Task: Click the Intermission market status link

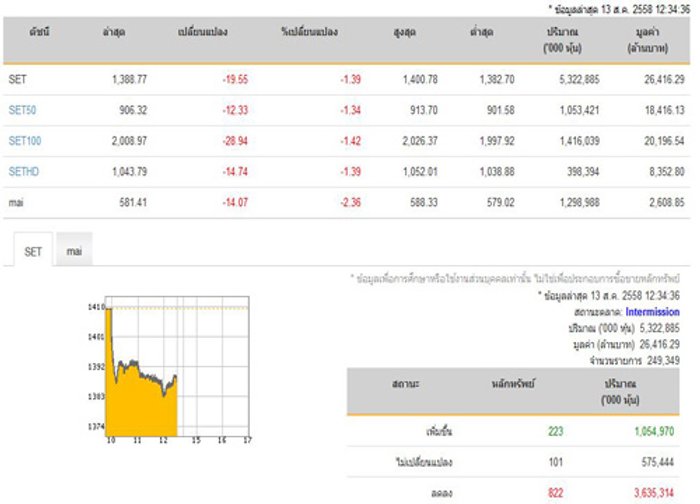Action: (652, 312)
